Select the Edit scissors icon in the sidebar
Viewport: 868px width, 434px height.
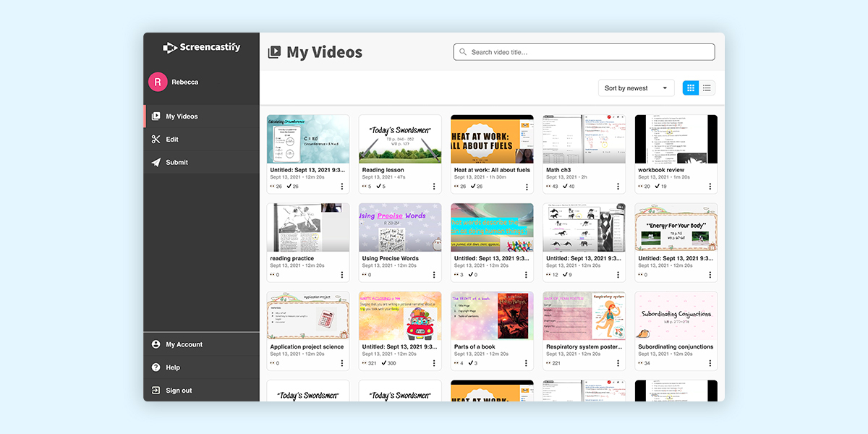(x=156, y=139)
